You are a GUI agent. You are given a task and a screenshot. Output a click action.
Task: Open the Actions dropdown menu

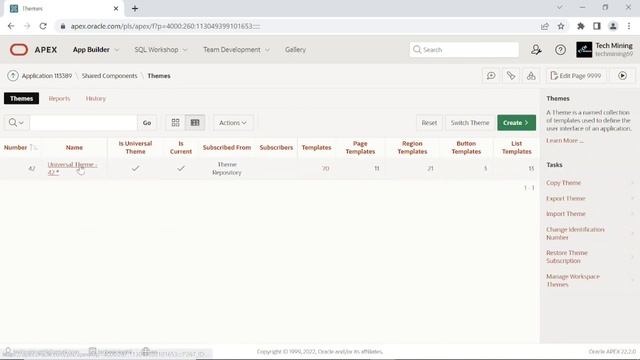click(x=233, y=122)
